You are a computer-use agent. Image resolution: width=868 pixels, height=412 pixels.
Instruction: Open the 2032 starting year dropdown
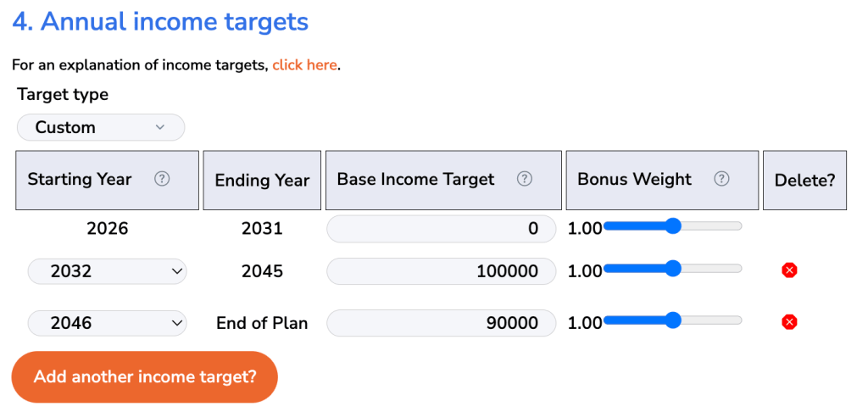[108, 271]
